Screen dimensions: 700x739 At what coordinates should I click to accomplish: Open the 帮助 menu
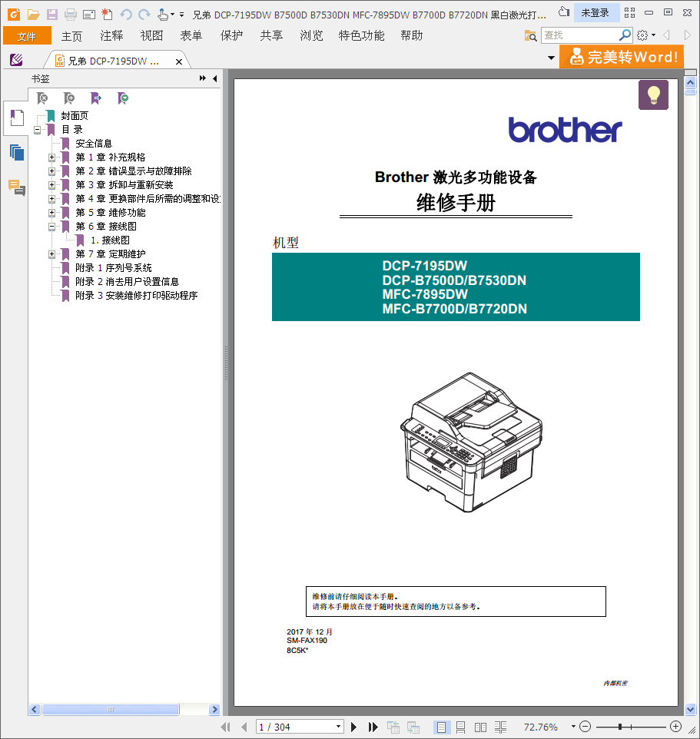[412, 36]
